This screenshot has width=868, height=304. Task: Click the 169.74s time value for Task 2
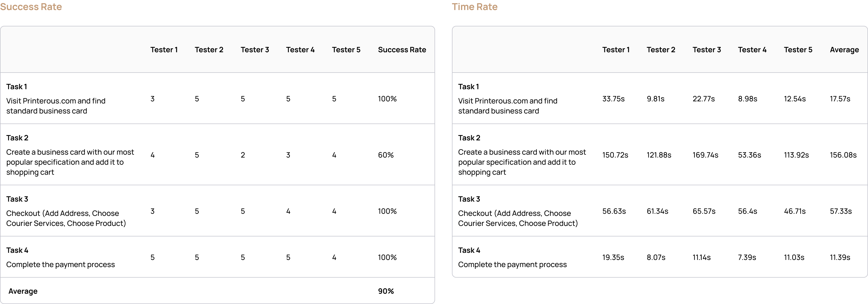pos(705,155)
